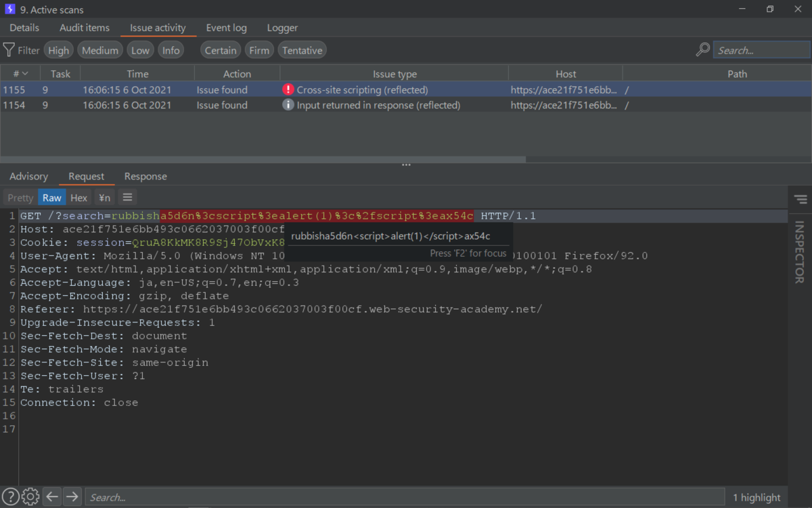812x508 pixels.
Task: Click the Sec-Fetch-User header line
Action: 83,376
